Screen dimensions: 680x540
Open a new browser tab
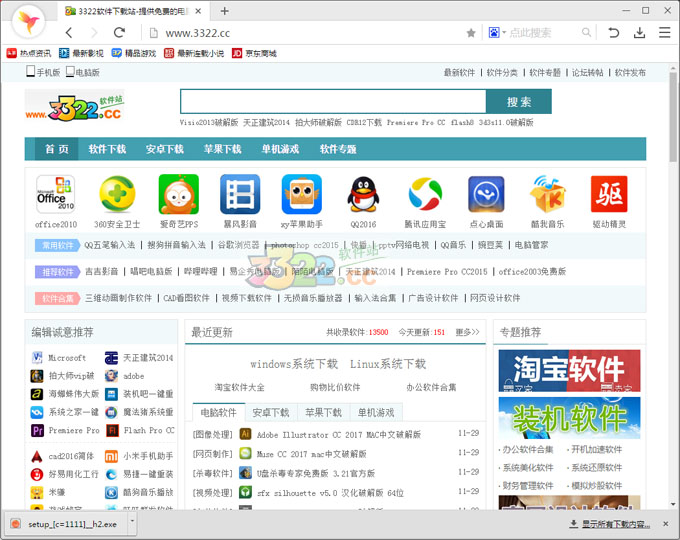coord(224,11)
